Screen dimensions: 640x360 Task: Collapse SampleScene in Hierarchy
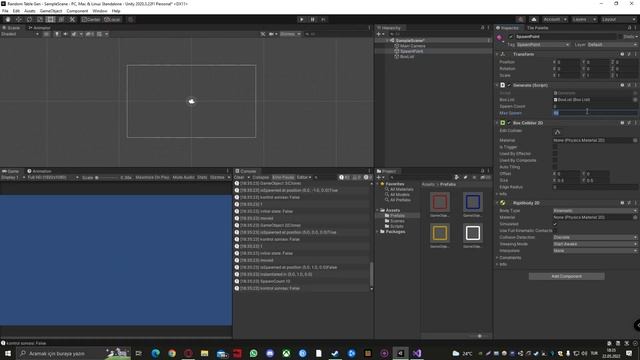[387, 40]
